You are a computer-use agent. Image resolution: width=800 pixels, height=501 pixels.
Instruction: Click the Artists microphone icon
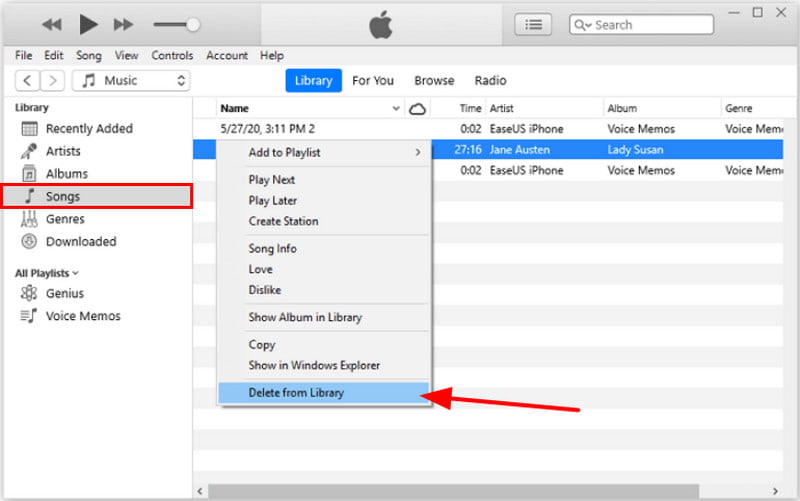[29, 151]
